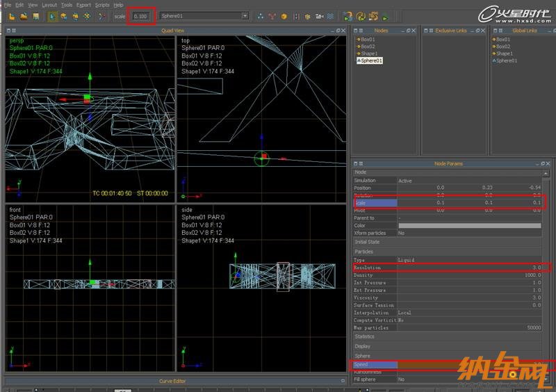Click the camera icon in the toolbar
The height and width of the screenshot is (392, 556).
pyautogui.click(x=318, y=15)
